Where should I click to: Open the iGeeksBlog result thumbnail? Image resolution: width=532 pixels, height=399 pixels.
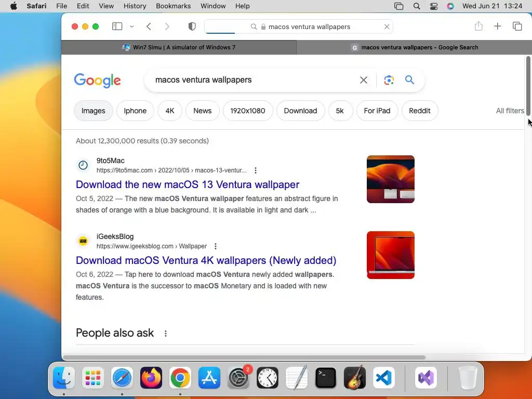(391, 255)
